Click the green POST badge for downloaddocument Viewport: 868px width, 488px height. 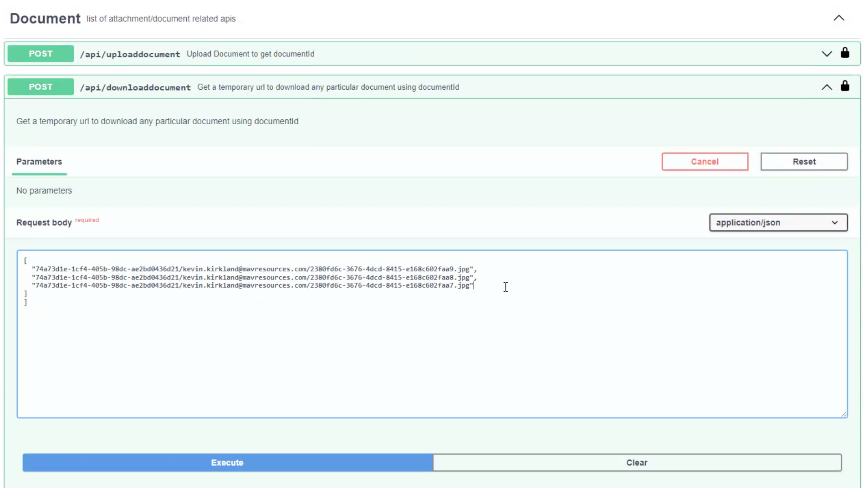click(x=41, y=87)
